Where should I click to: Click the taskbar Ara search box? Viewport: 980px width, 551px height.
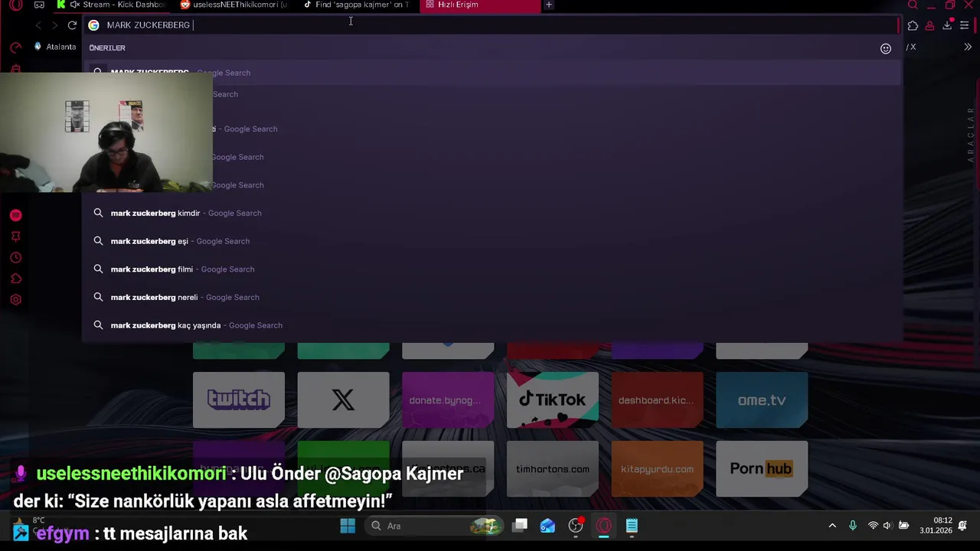tap(433, 526)
